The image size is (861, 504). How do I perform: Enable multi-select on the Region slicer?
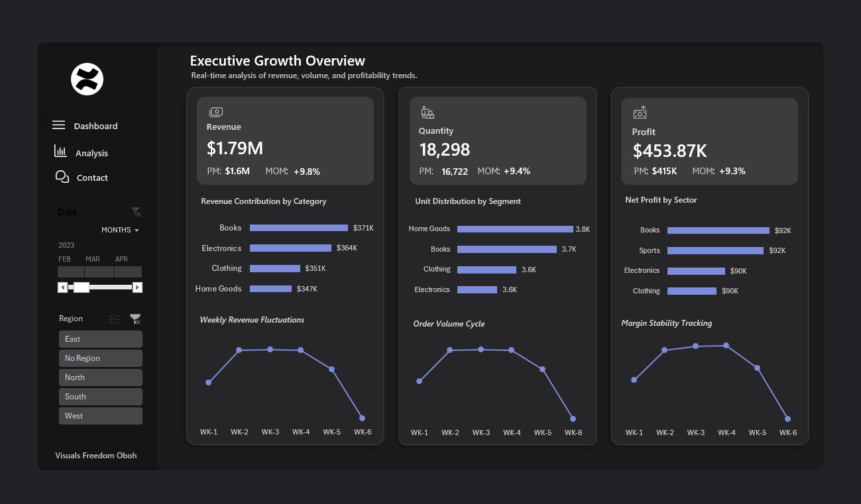pyautogui.click(x=115, y=319)
